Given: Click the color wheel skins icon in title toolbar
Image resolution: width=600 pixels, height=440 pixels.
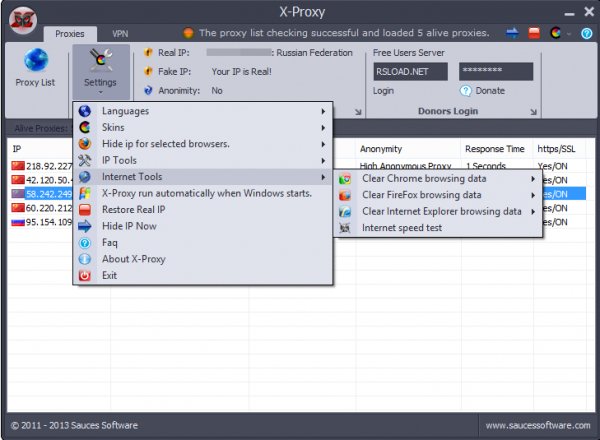Looking at the screenshot, I should pos(555,33).
